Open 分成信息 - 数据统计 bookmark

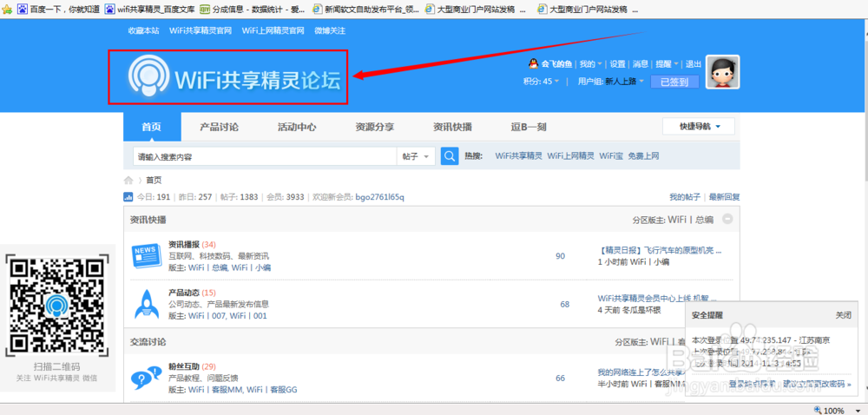[x=252, y=10]
